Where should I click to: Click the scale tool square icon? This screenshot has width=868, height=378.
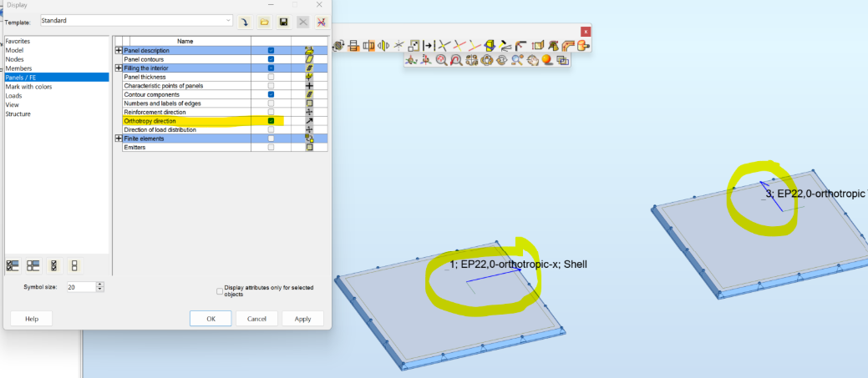pos(414,45)
